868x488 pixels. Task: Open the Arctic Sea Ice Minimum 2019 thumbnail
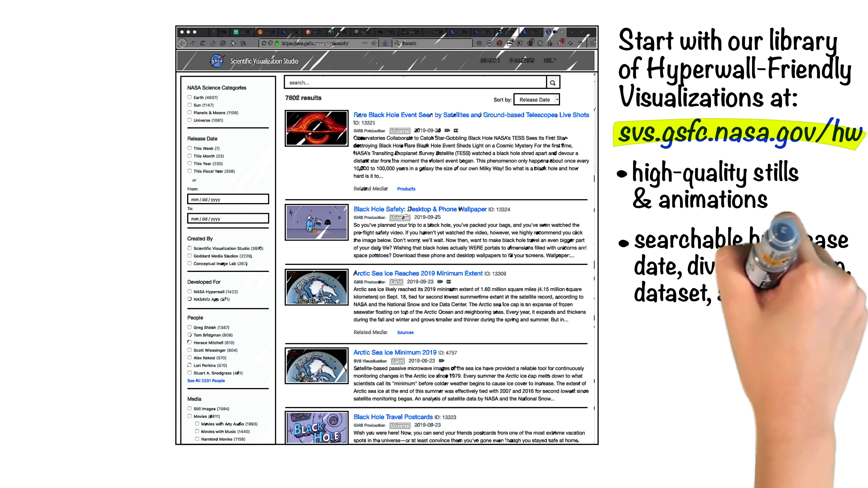316,366
